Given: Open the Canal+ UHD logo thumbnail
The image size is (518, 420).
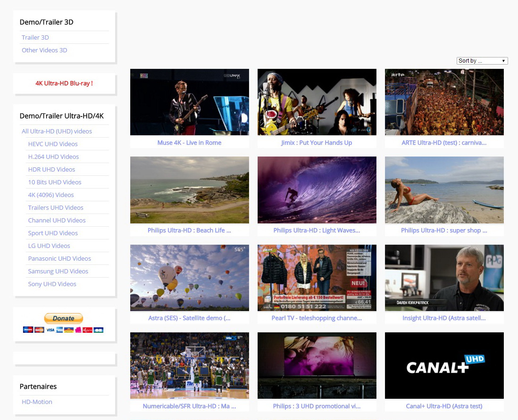Looking at the screenshot, I should coord(444,365).
